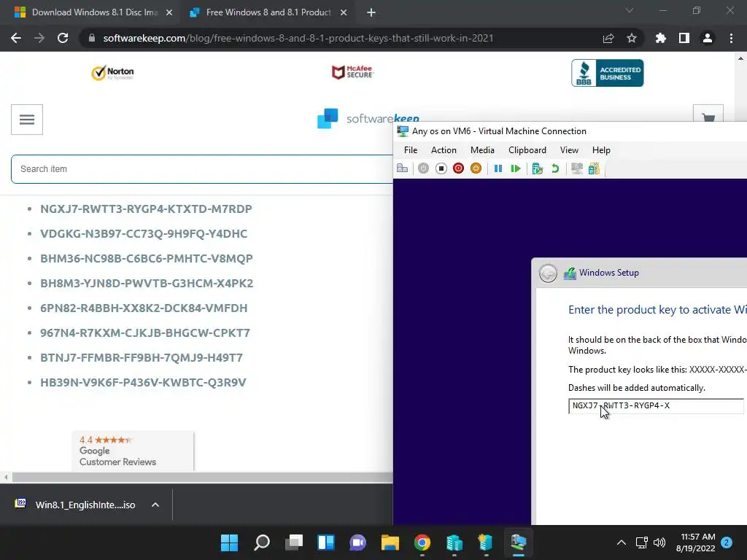Open taskbar Search
Image resolution: width=747 pixels, height=560 pixels.
click(262, 542)
